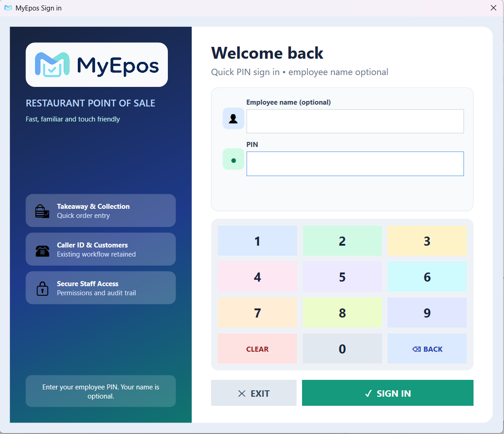Click "Existing workflow retained" subtitle
The width and height of the screenshot is (504, 434).
[x=96, y=254]
